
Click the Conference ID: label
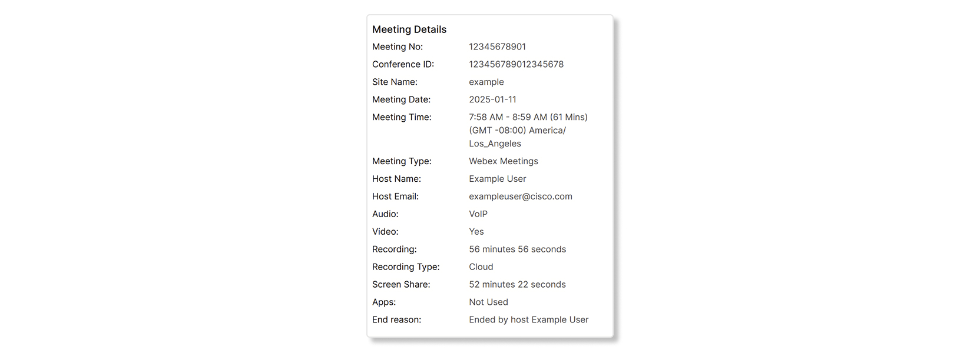tap(403, 64)
